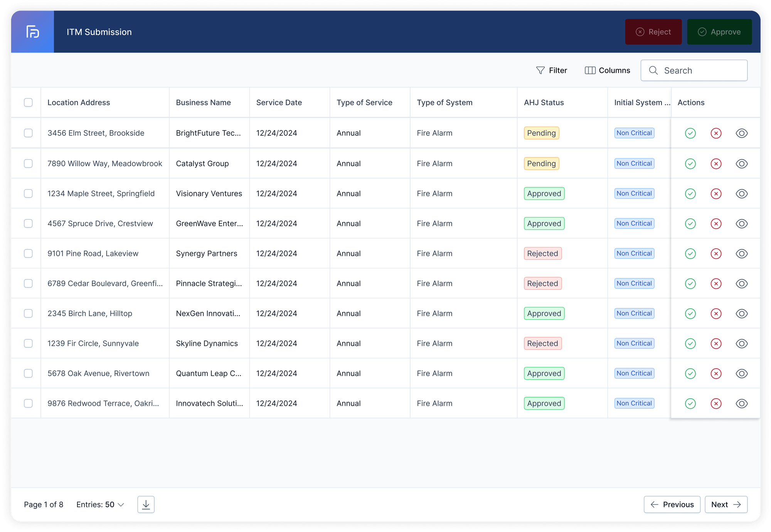Screen dimensions: 771x532
Task: Open the Entries per page dropdown
Action: pyautogui.click(x=100, y=505)
